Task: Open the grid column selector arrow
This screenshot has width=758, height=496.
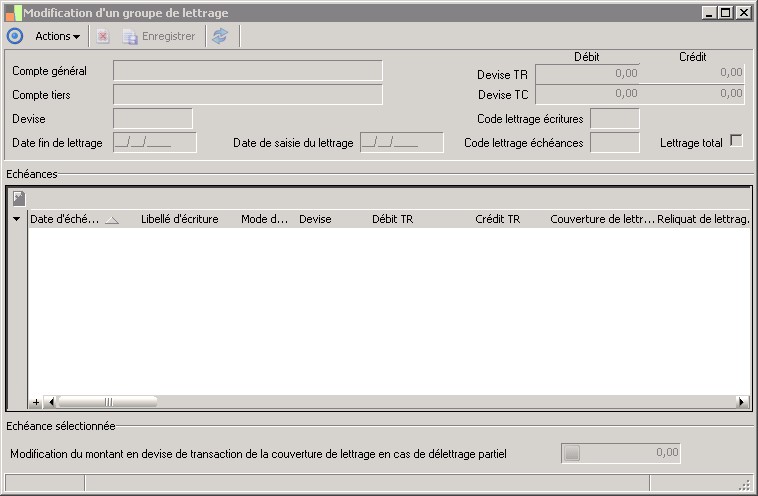Action: [x=17, y=219]
